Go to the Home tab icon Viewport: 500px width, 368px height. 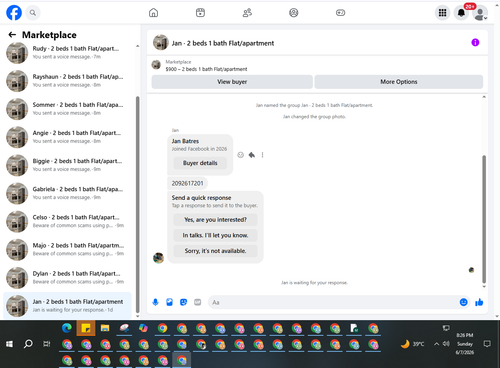(x=153, y=13)
